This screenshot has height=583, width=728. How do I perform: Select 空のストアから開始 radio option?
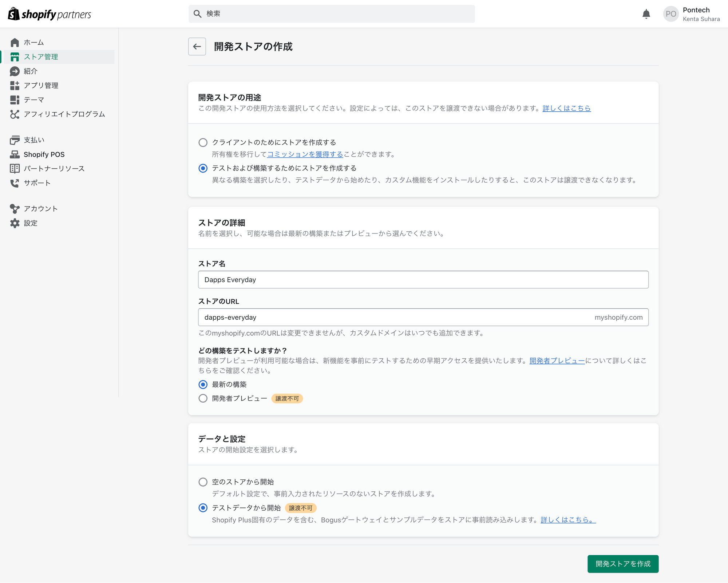203,482
